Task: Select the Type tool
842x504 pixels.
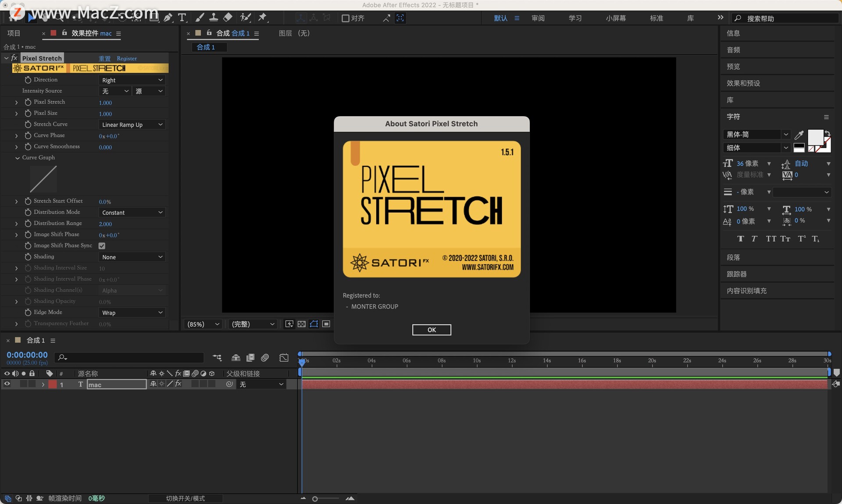Action: coord(182,18)
